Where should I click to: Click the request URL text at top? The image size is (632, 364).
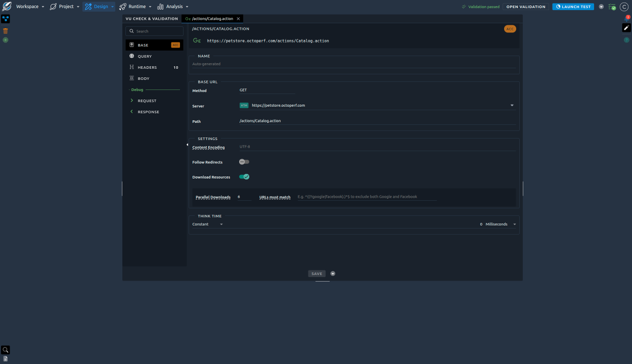coord(268,40)
